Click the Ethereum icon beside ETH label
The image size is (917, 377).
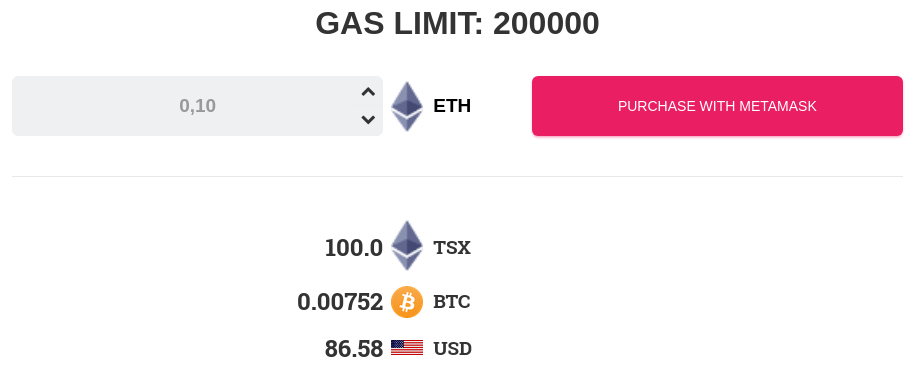406,106
